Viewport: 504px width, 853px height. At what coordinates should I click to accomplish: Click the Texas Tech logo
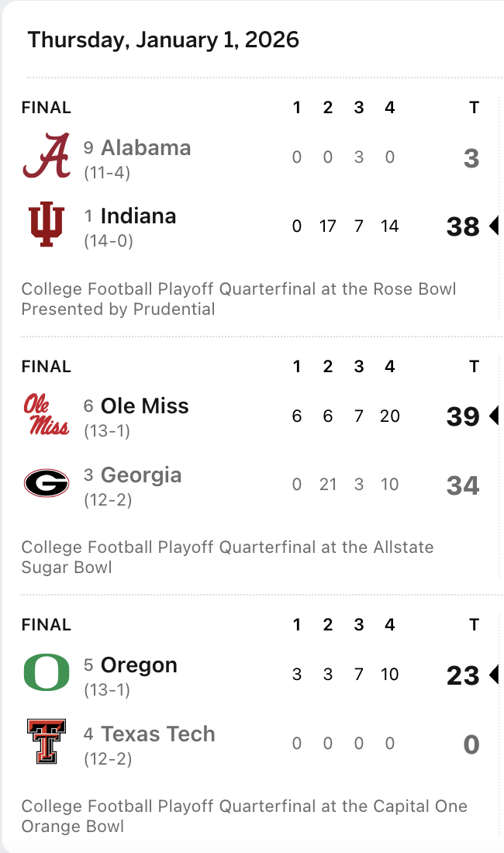coord(47,742)
